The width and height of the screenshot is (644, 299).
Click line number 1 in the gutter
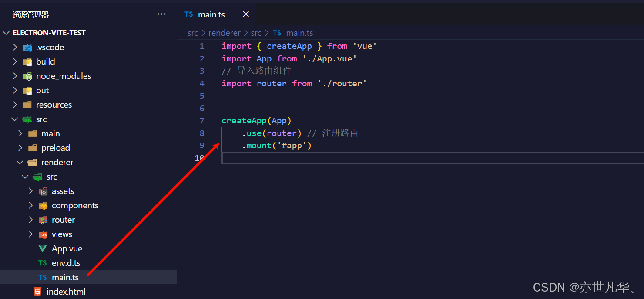click(202, 46)
